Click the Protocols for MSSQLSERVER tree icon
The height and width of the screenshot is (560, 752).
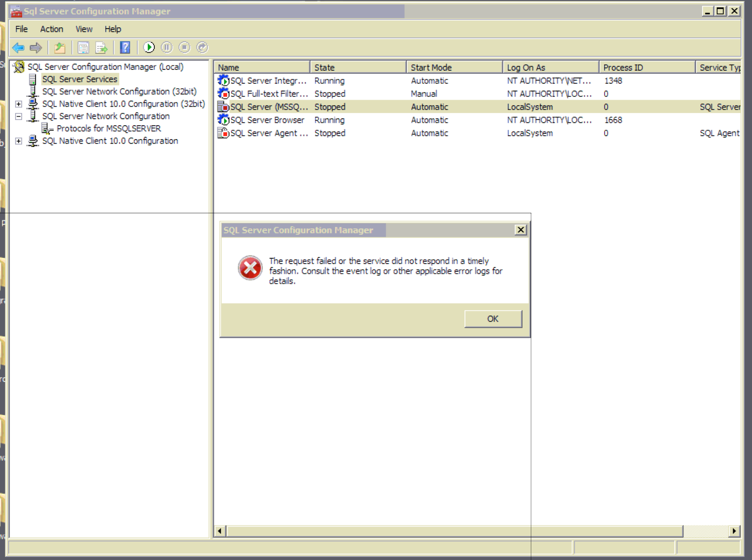pos(47,128)
